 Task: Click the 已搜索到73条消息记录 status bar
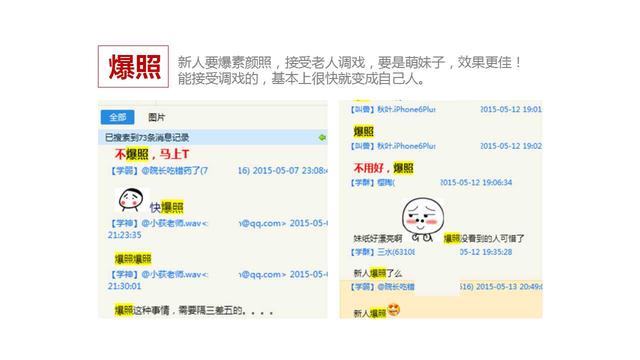(213, 138)
